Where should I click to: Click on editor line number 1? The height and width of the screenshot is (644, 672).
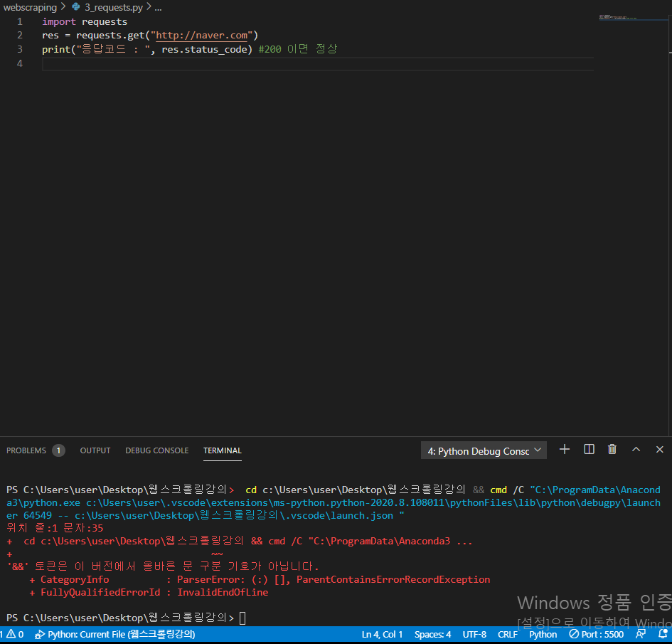pyautogui.click(x=20, y=21)
